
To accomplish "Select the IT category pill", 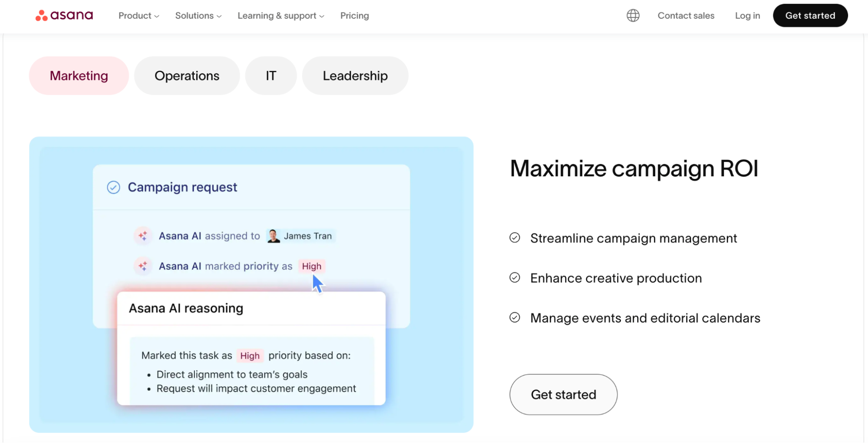I will (271, 75).
